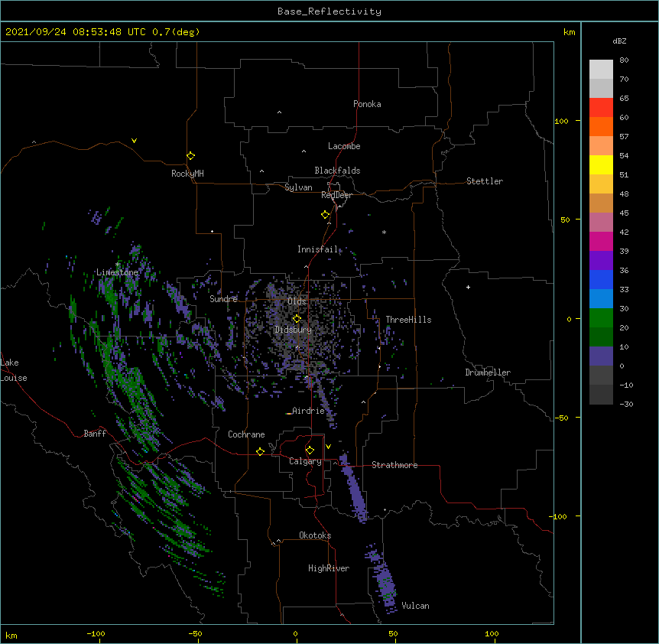Click the Banff label
This screenshot has width=659, height=644.
coord(95,434)
